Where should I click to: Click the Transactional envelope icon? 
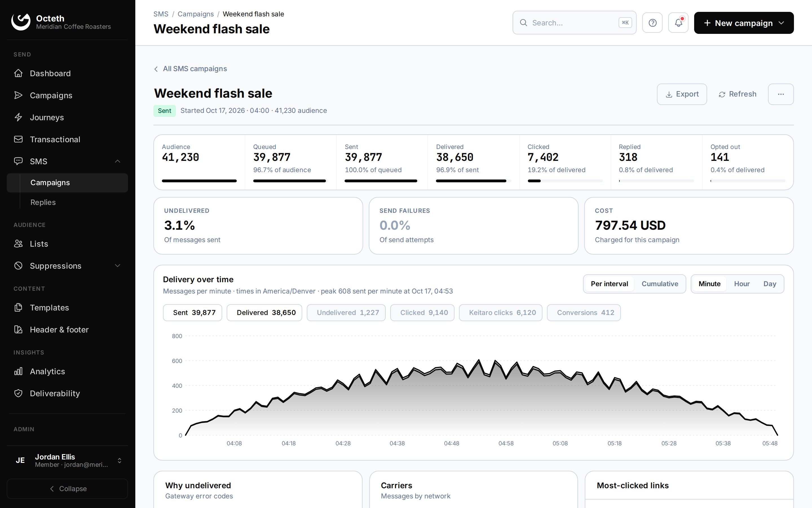pos(18,139)
